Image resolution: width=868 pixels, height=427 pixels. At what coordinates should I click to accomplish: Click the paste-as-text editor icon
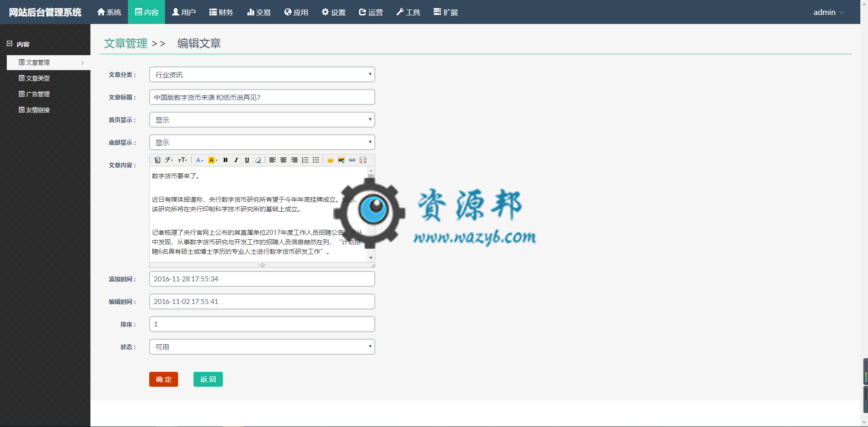[x=157, y=160]
